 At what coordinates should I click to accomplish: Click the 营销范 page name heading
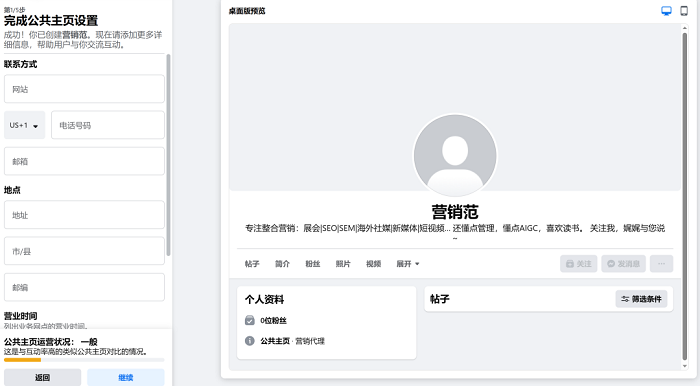tap(455, 212)
